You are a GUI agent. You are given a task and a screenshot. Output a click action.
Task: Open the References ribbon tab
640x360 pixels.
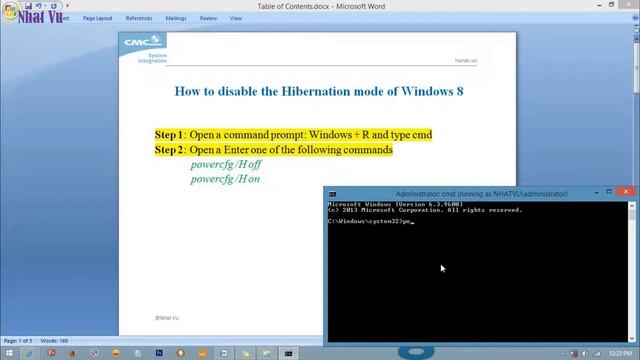(139, 18)
